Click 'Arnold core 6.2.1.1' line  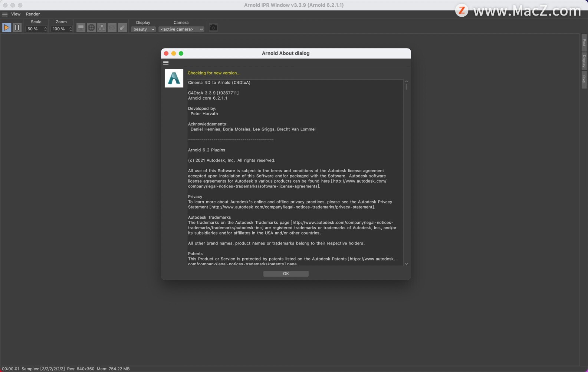click(x=208, y=98)
